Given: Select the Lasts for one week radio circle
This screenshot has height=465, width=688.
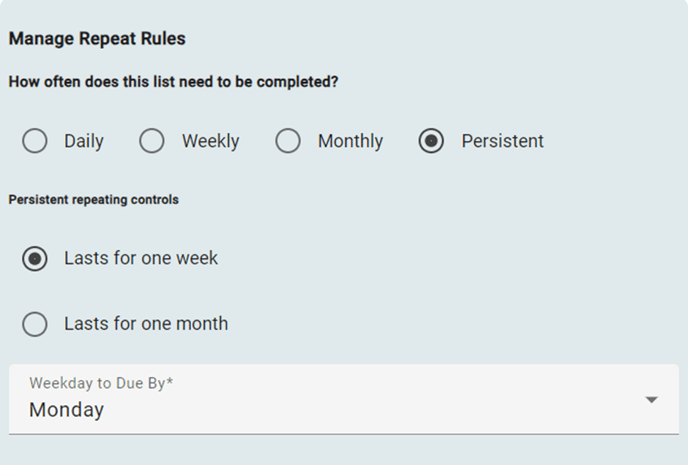Looking at the screenshot, I should 35,259.
